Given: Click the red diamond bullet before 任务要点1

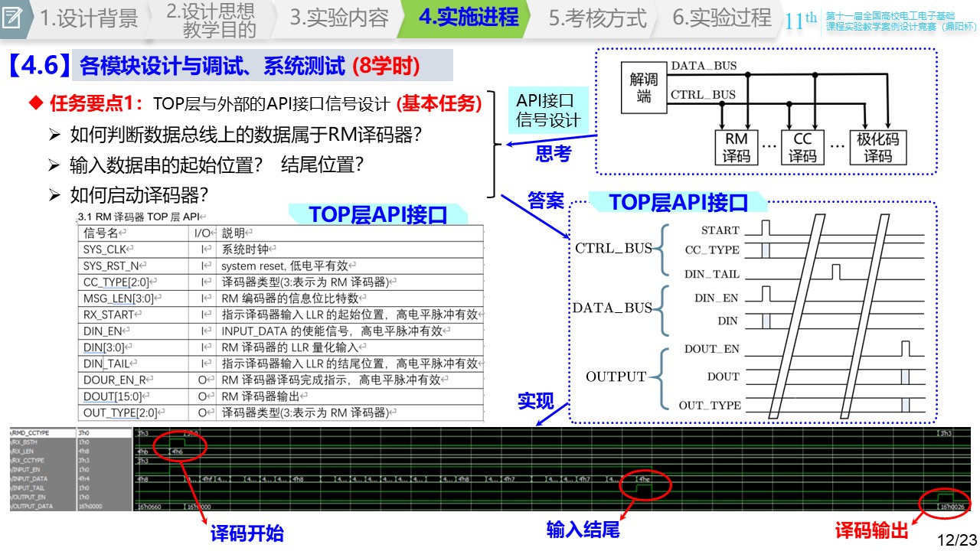Looking at the screenshot, I should pos(34,103).
